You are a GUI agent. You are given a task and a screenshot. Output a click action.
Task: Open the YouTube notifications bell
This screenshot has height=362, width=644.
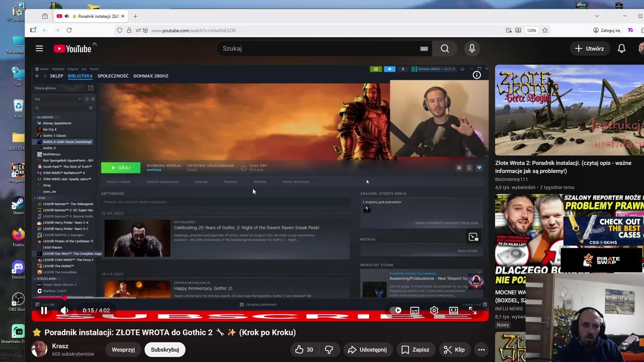pos(621,48)
